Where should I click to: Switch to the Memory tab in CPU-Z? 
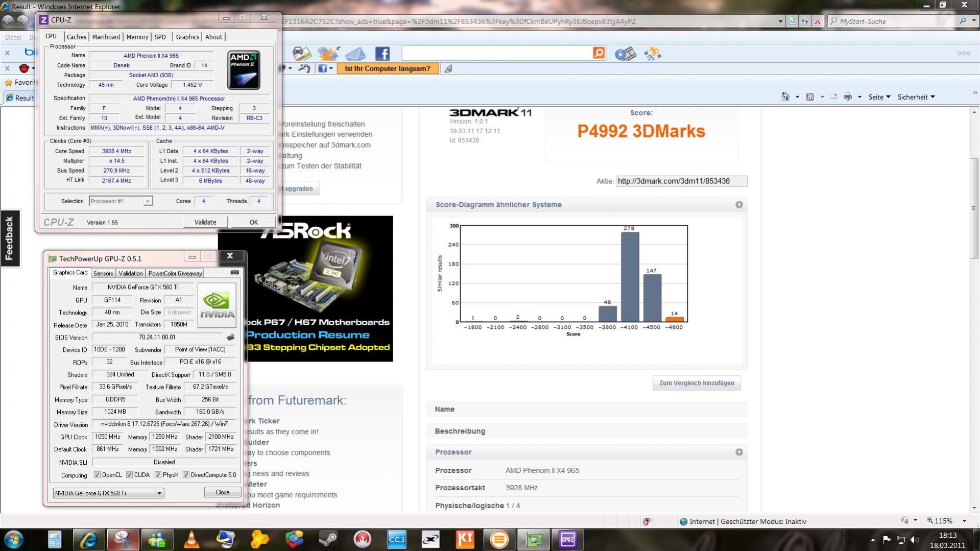tap(137, 37)
